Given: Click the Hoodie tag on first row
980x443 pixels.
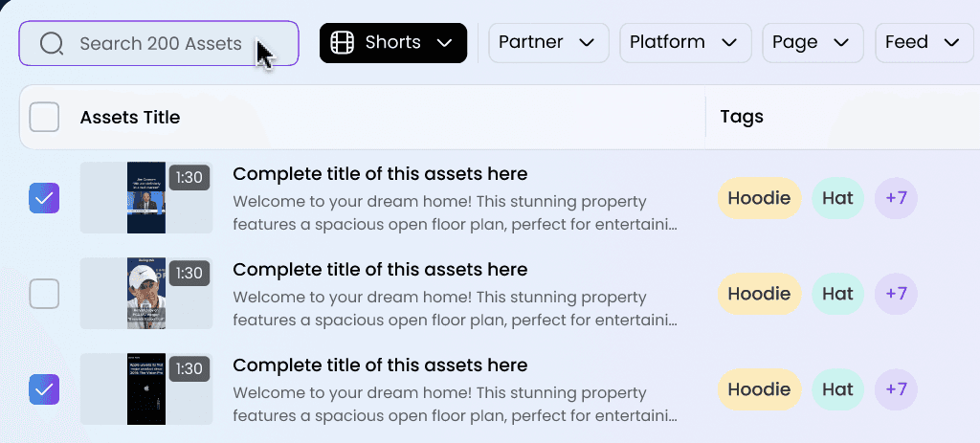Looking at the screenshot, I should (x=759, y=198).
